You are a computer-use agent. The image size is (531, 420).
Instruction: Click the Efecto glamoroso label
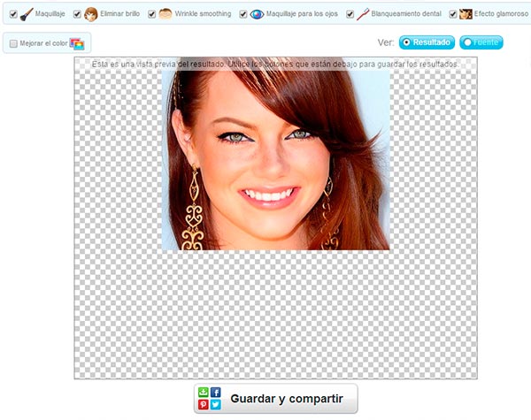(x=501, y=14)
